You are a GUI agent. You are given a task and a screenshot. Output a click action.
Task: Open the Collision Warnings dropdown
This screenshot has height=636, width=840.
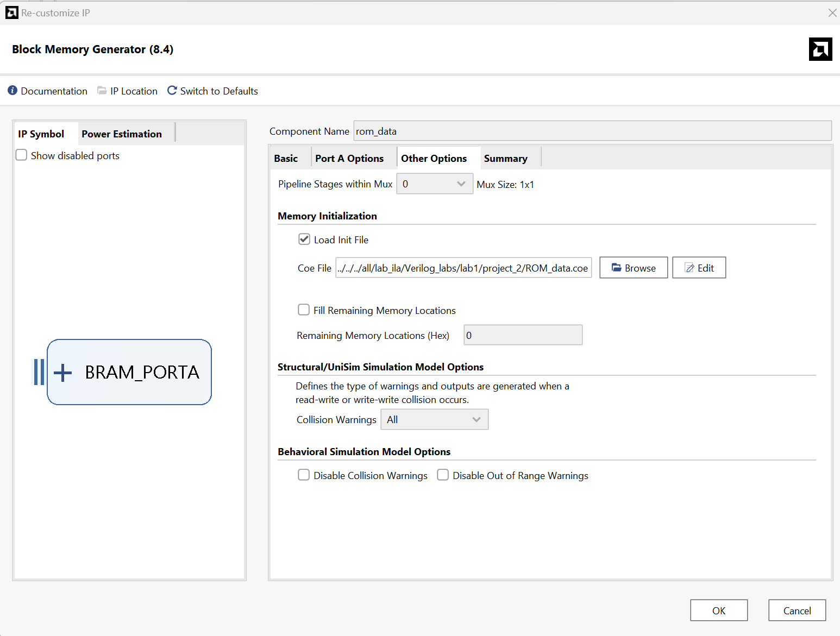[x=435, y=420]
